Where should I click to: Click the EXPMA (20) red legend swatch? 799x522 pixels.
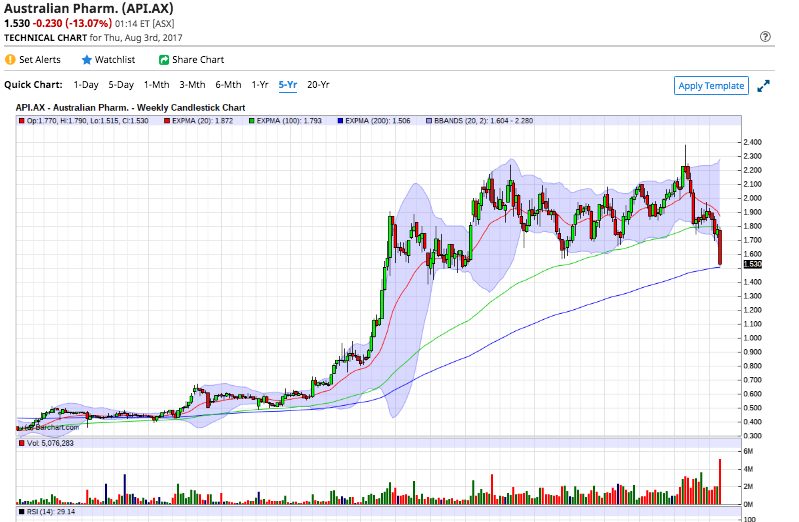167,121
